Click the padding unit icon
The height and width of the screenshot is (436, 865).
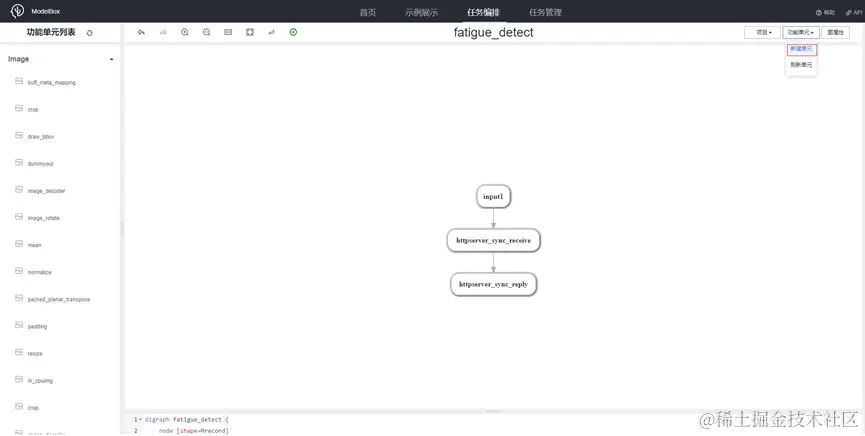(19, 325)
